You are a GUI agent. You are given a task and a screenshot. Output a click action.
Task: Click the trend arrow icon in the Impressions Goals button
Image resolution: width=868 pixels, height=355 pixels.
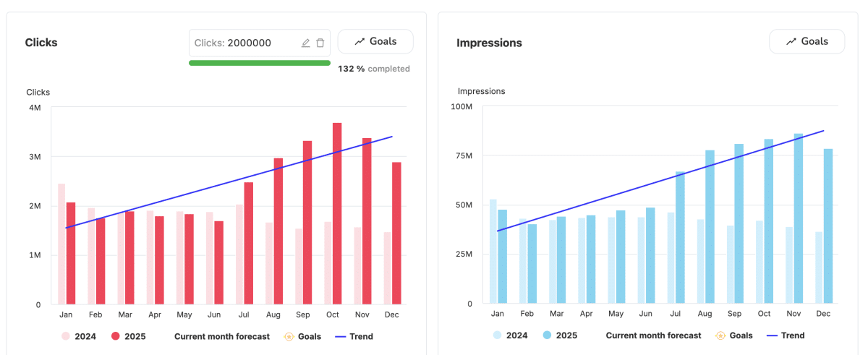(791, 42)
